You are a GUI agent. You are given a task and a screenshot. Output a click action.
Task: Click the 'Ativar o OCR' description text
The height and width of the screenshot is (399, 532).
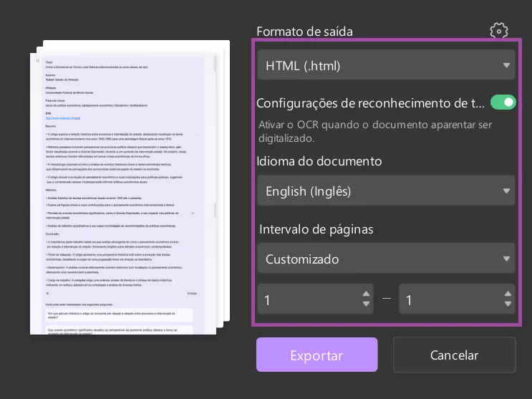(375, 131)
